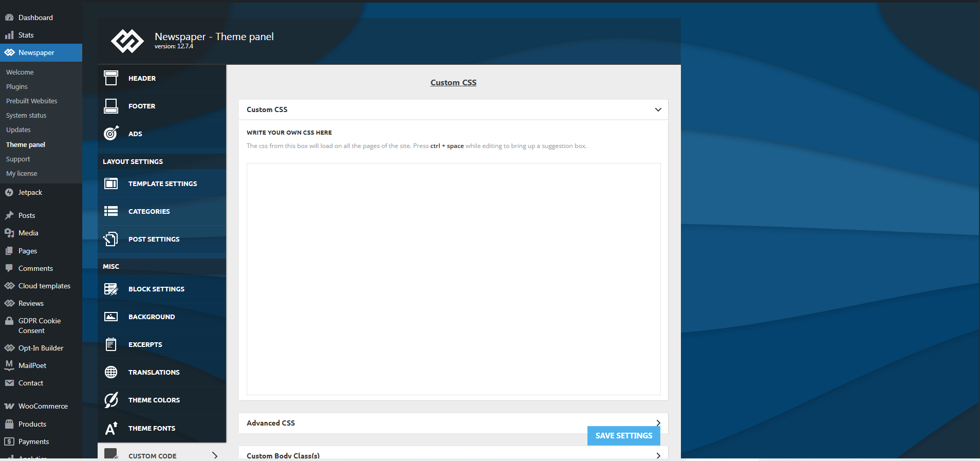Click the Jetpack lightning icon
This screenshot has width=980, height=461.
click(x=9, y=192)
